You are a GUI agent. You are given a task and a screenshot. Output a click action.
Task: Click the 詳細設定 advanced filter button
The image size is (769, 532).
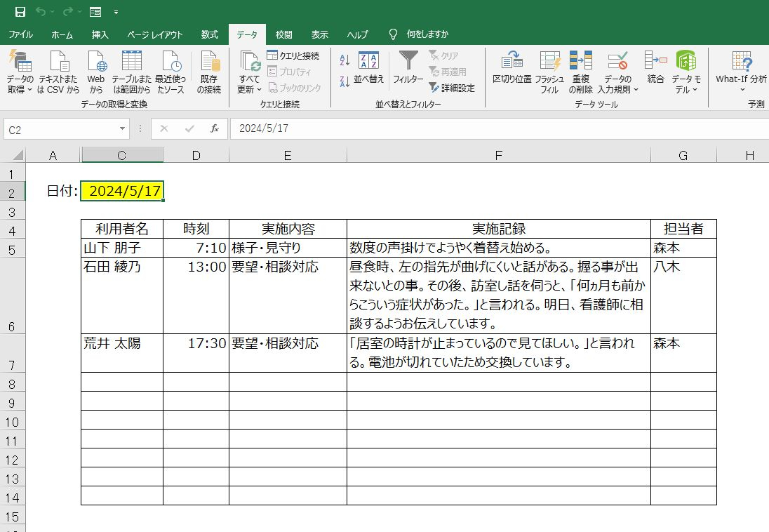[452, 88]
